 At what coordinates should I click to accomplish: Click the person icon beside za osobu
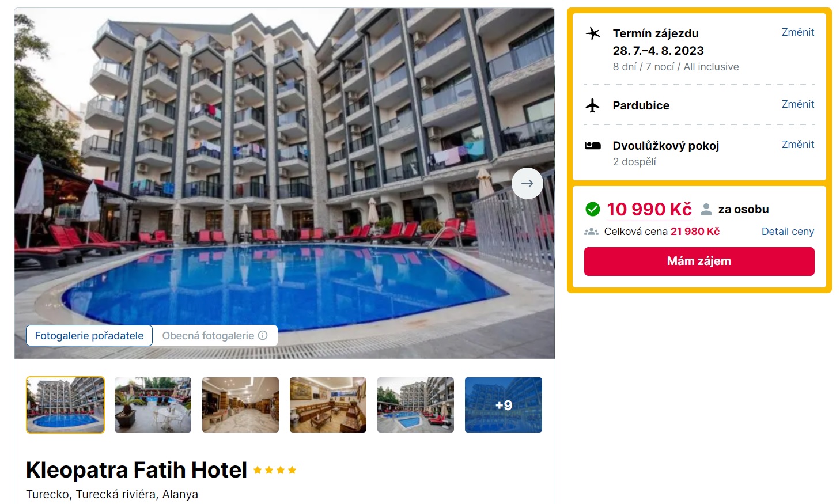[706, 209]
